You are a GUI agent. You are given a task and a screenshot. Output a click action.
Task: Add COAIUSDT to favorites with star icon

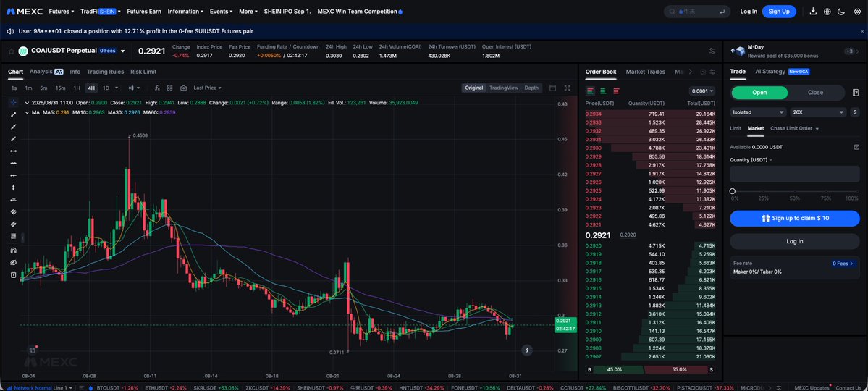coord(11,51)
